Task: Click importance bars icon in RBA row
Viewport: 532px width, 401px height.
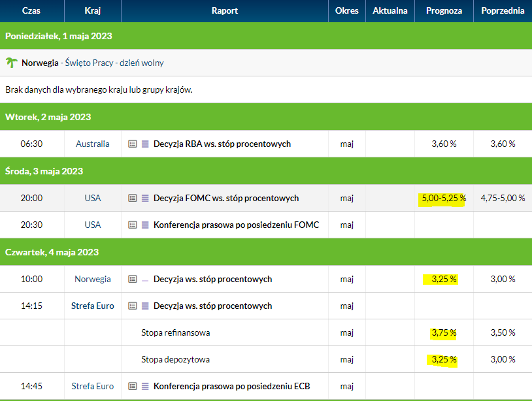Action: pos(145,144)
